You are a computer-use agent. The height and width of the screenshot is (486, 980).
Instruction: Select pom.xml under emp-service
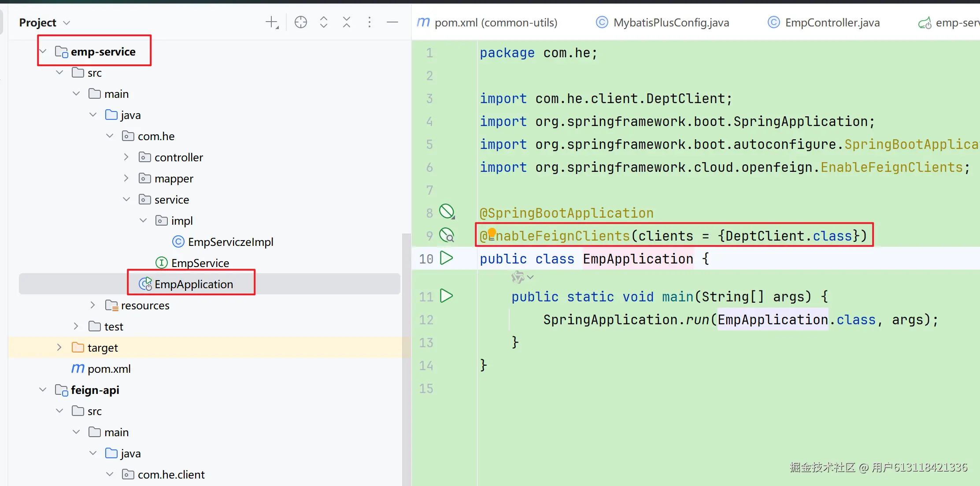(x=109, y=369)
